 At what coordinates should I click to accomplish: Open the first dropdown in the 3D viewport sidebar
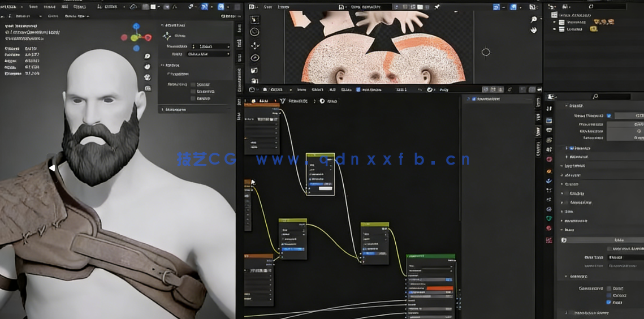211,46
